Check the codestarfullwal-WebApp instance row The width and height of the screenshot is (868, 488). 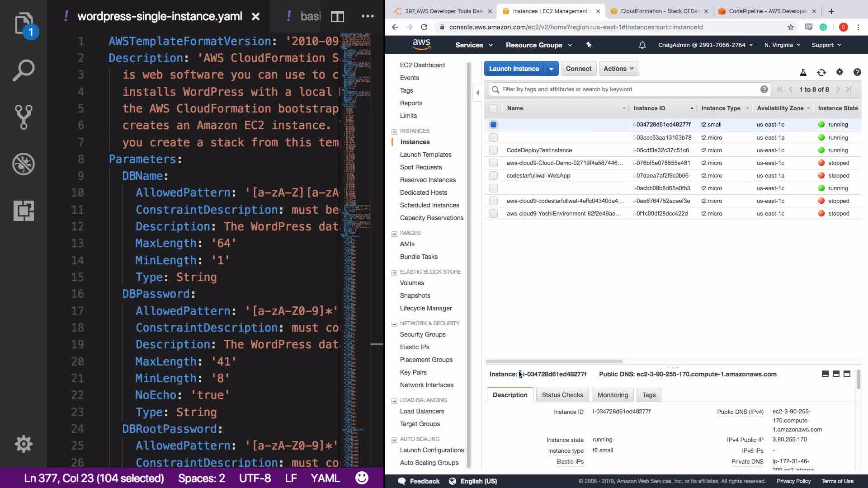click(493, 175)
